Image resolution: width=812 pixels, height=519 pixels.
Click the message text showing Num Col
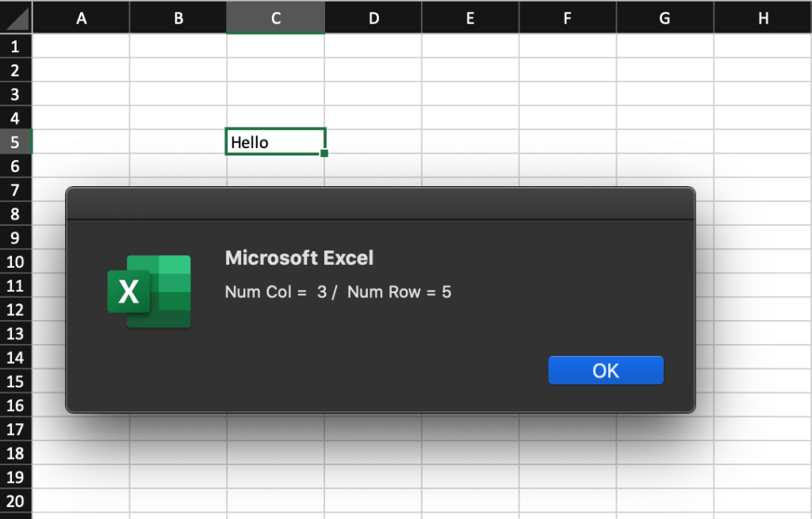coord(339,292)
